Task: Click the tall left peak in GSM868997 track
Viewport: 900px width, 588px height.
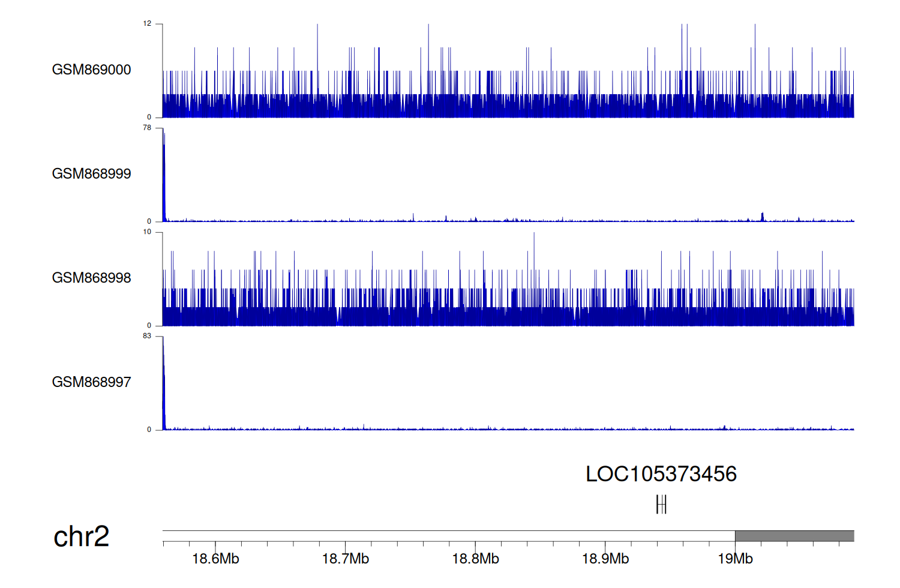Action: (164, 384)
